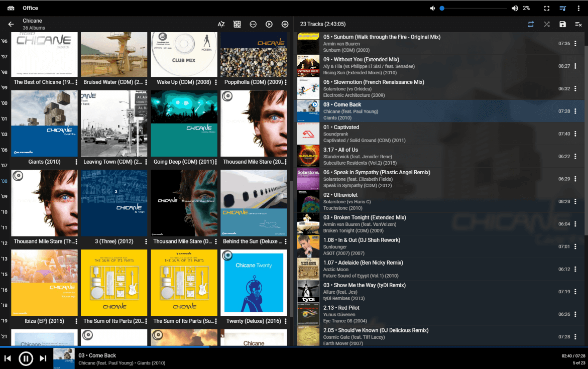Image resolution: width=588 pixels, height=369 pixels.
Task: Open menu for Red Pilot queue track
Action: tap(575, 314)
